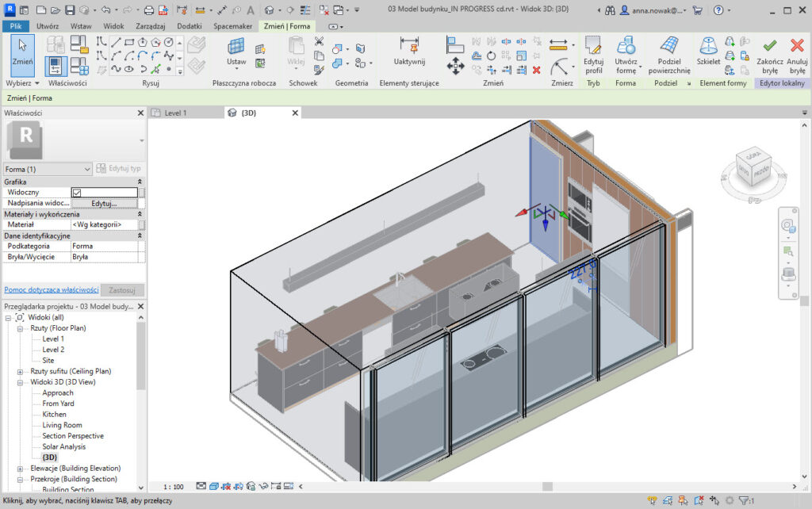812x509 pixels.
Task: Click Podziel powierzchnię tool
Action: (x=668, y=46)
